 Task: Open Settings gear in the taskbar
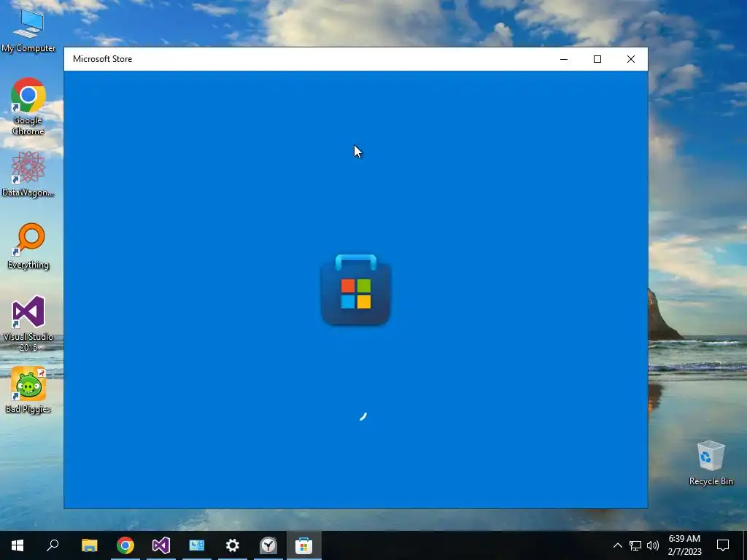[233, 545]
